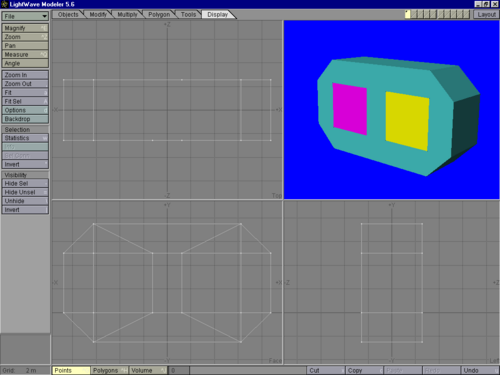Click the Fit button
Screen dimensions: 500x375
[x=25, y=92]
